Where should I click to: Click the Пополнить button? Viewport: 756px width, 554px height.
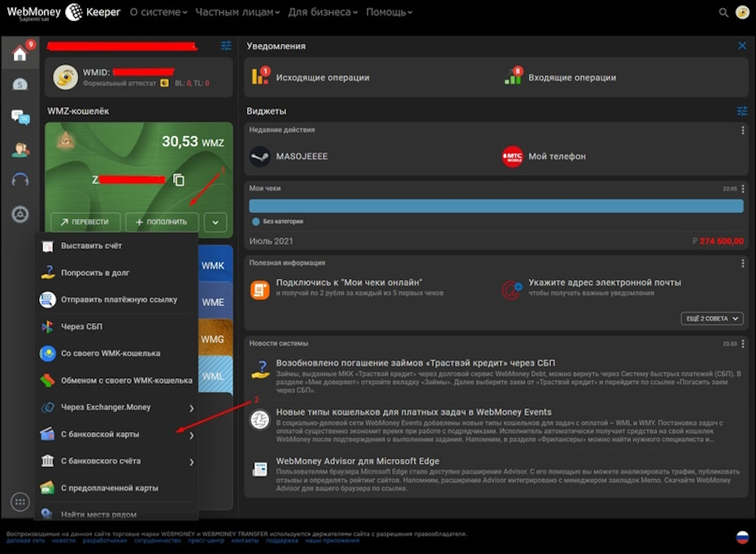click(x=162, y=222)
